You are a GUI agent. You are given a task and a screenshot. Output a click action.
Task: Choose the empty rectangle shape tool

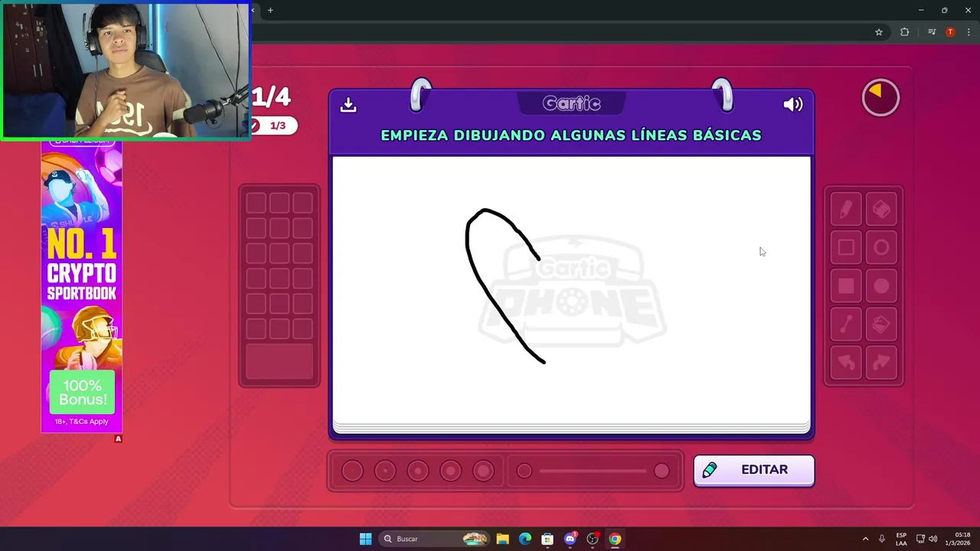tap(846, 247)
